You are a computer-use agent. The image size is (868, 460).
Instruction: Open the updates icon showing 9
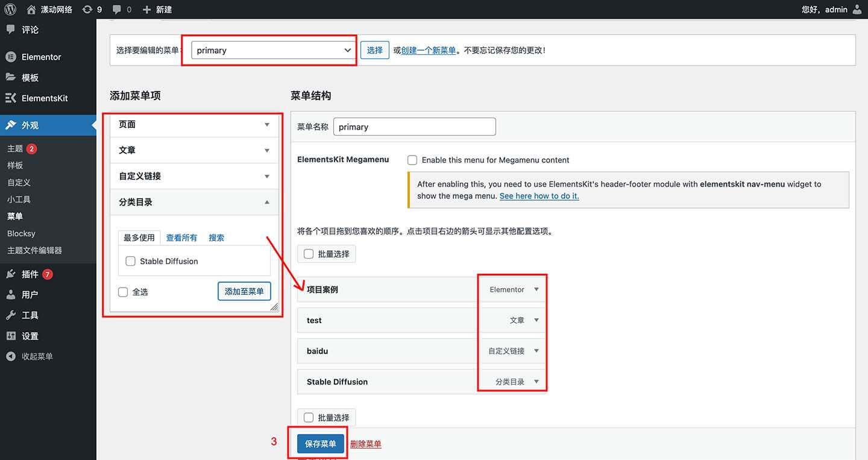pyautogui.click(x=87, y=9)
